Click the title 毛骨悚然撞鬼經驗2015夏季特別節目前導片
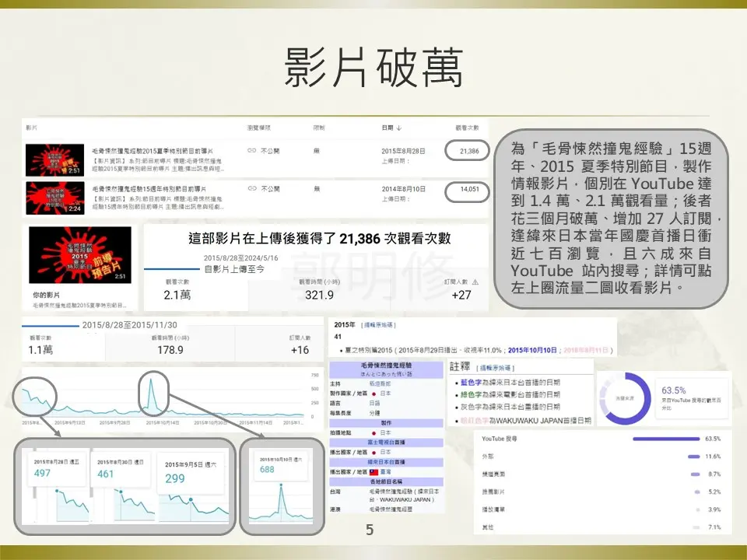This screenshot has height=560, width=747. point(153,150)
